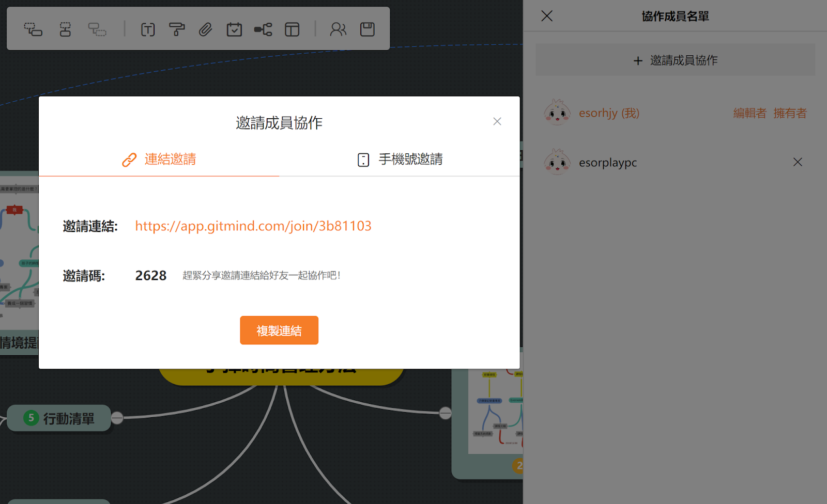Open the collaborators people icon
Screen dimensions: 827x504
tap(338, 29)
